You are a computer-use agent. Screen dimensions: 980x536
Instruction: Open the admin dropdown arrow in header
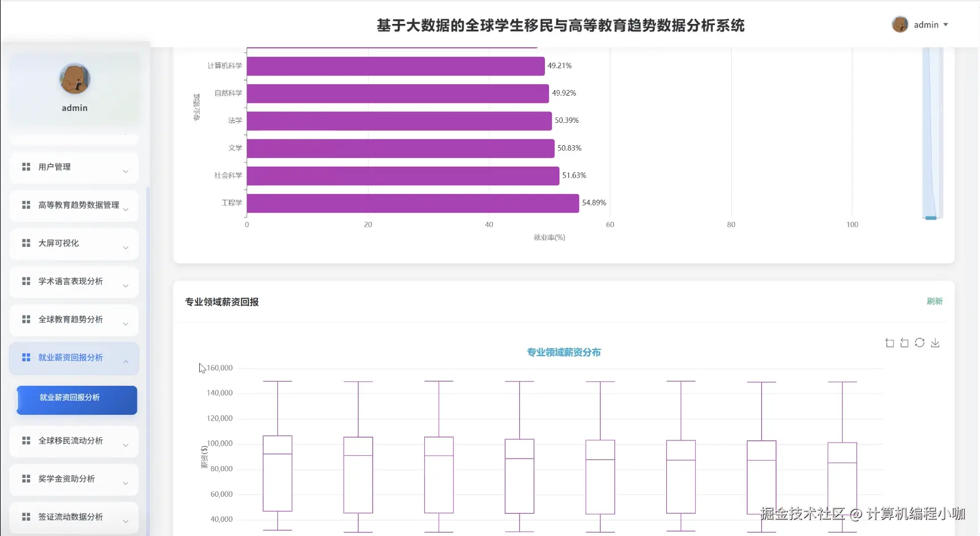pos(946,25)
